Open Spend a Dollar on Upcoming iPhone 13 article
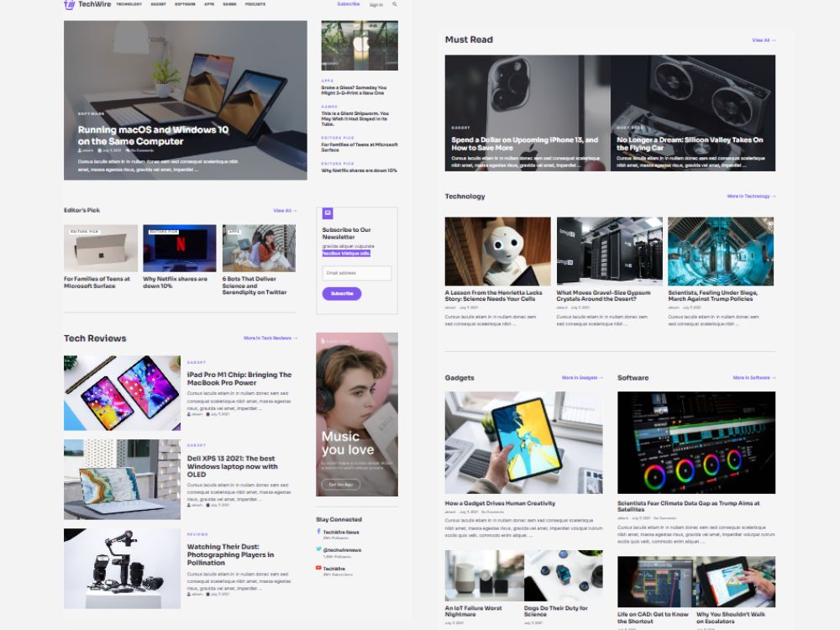 pos(524,144)
